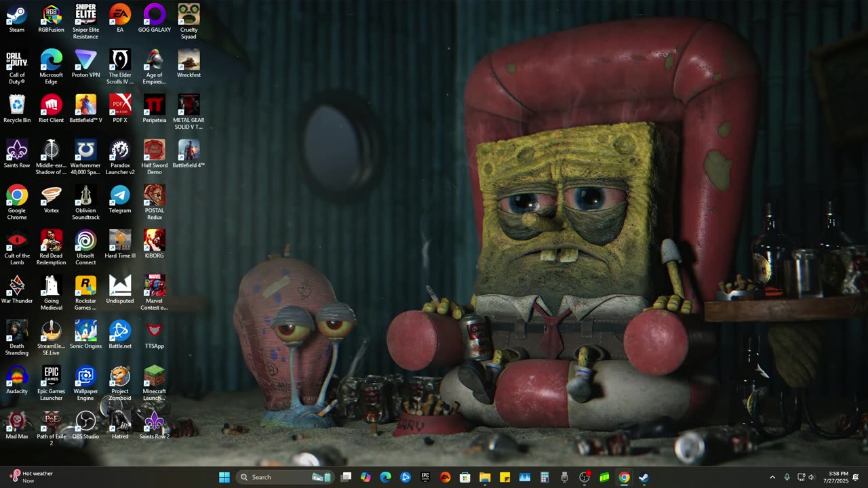Select the EA desktop shortcut
This screenshot has height=488, width=868.
(120, 18)
